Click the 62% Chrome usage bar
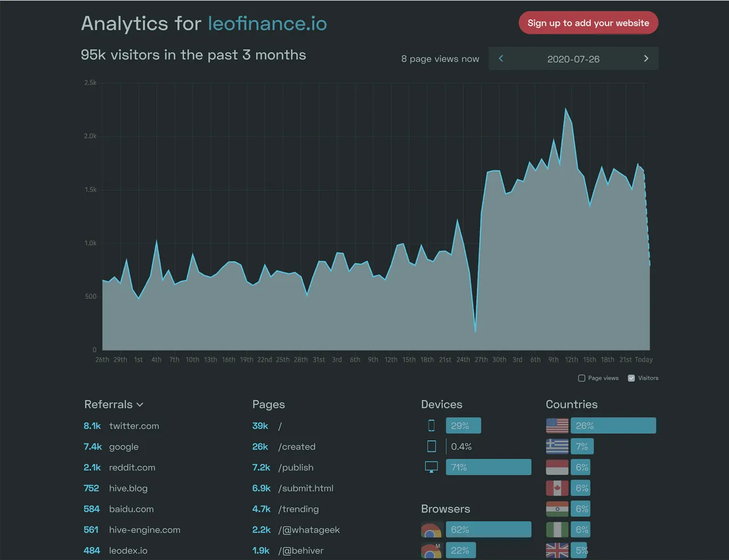Screen dimensions: 729x560 pyautogui.click(x=489, y=530)
